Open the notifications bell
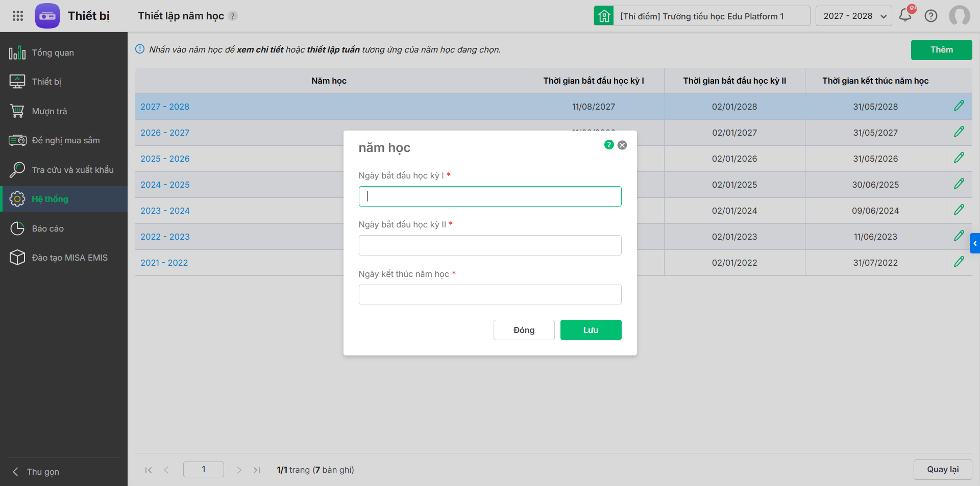980x486 pixels. (905, 15)
